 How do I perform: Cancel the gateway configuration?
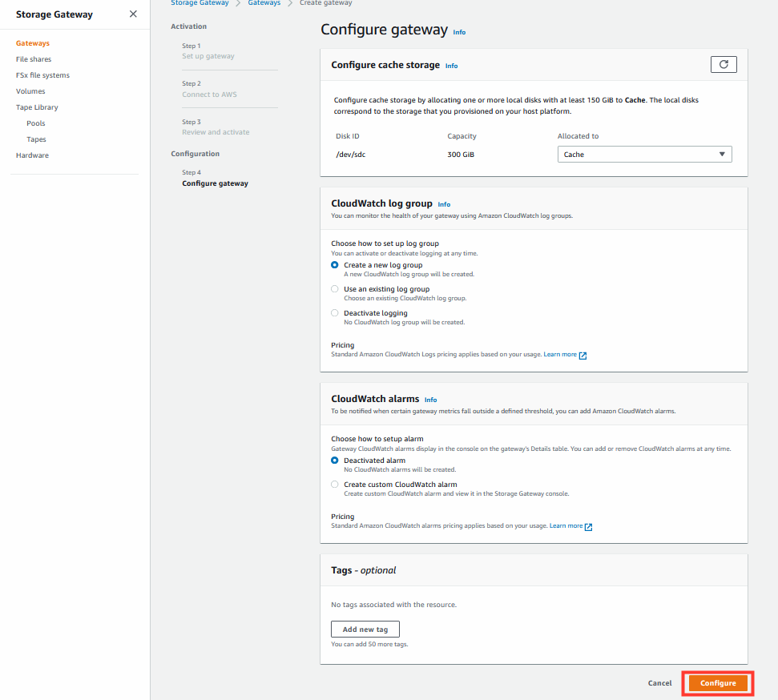[659, 683]
